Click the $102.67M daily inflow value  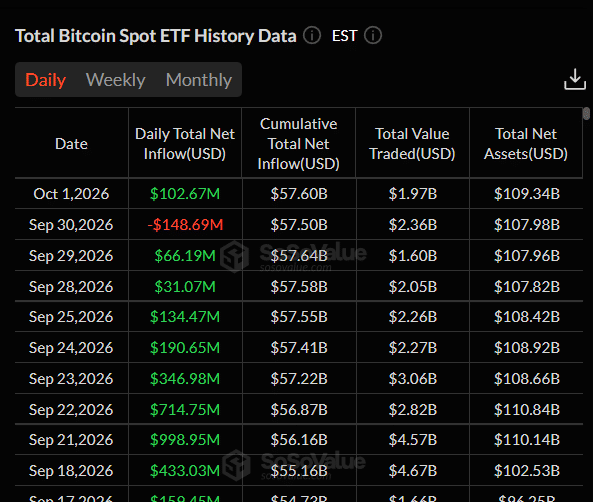point(185,194)
